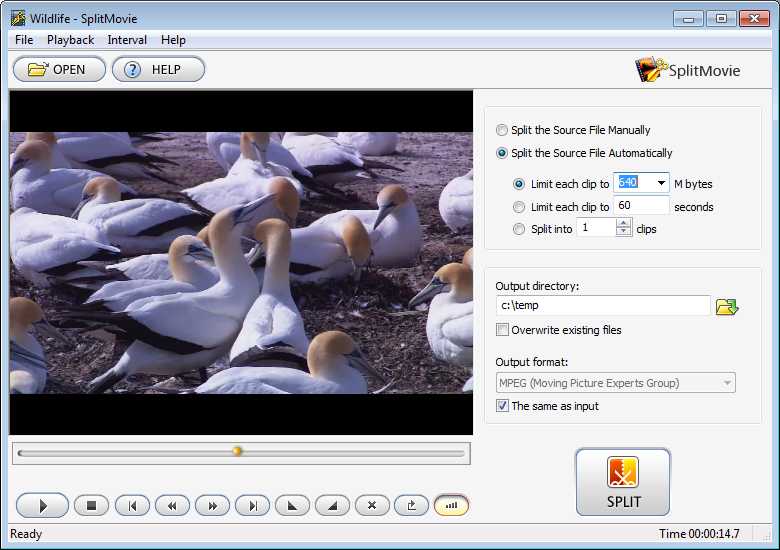Stop the video playback
Screen dimensions: 780x550
pos(91,506)
